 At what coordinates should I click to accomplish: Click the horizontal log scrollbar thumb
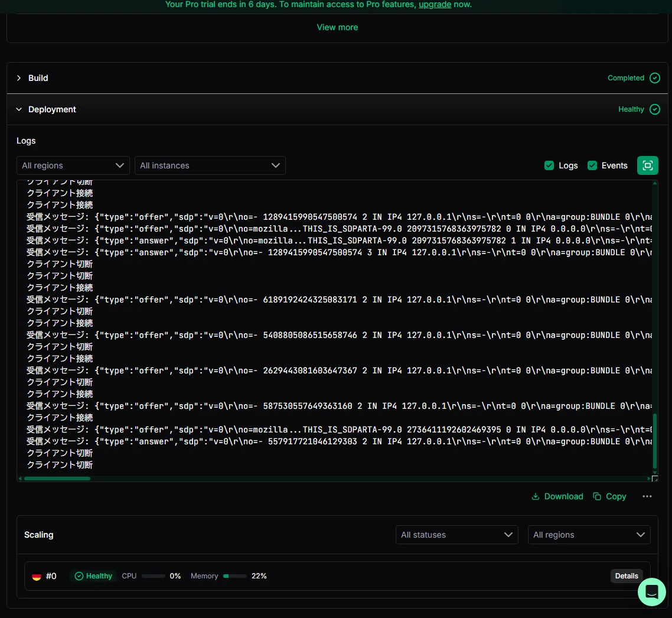(57, 479)
